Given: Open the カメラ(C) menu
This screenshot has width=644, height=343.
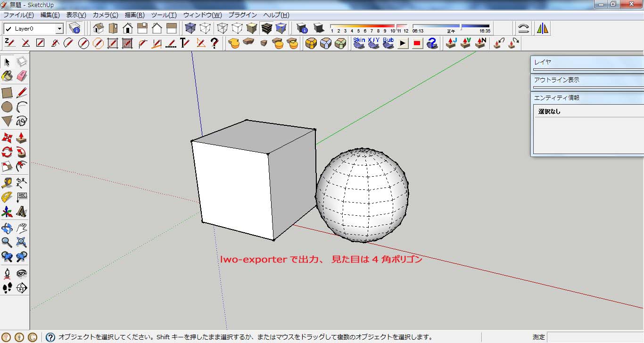Looking at the screenshot, I should click(105, 15).
